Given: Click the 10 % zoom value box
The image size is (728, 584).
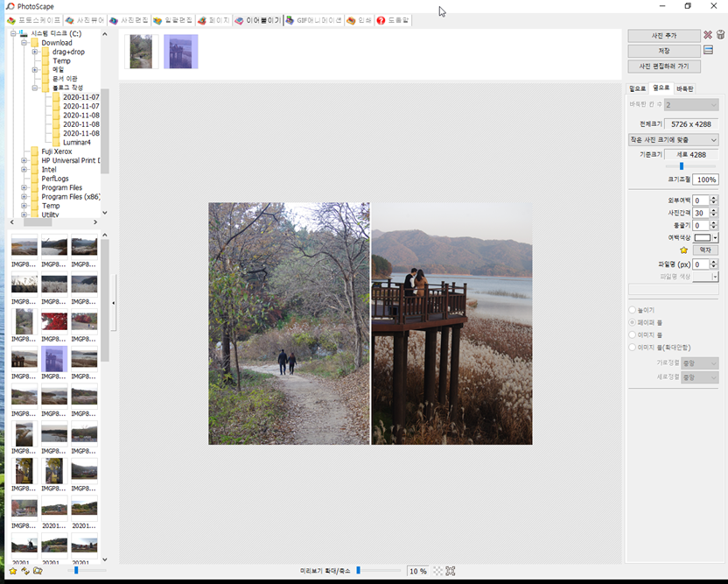Looking at the screenshot, I should (418, 571).
